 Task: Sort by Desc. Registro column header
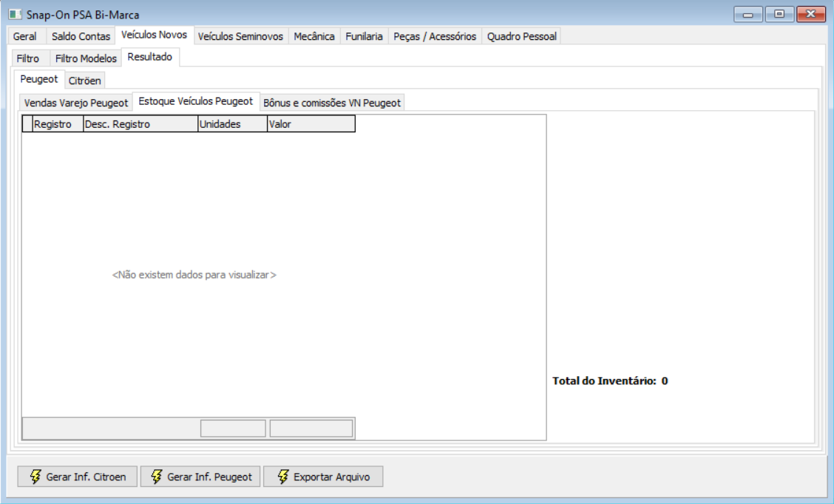click(140, 124)
